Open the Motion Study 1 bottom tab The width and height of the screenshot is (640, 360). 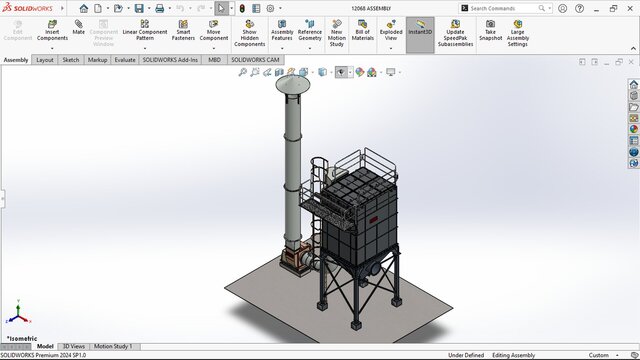(x=113, y=346)
